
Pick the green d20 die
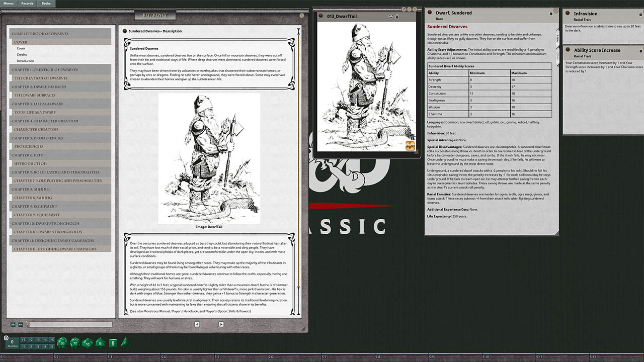click(62, 343)
